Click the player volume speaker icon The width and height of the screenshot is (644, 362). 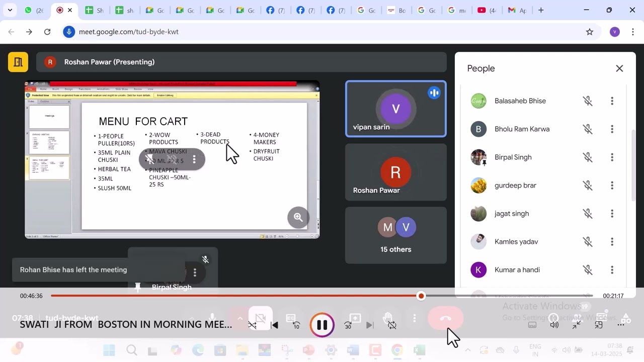[554, 325]
